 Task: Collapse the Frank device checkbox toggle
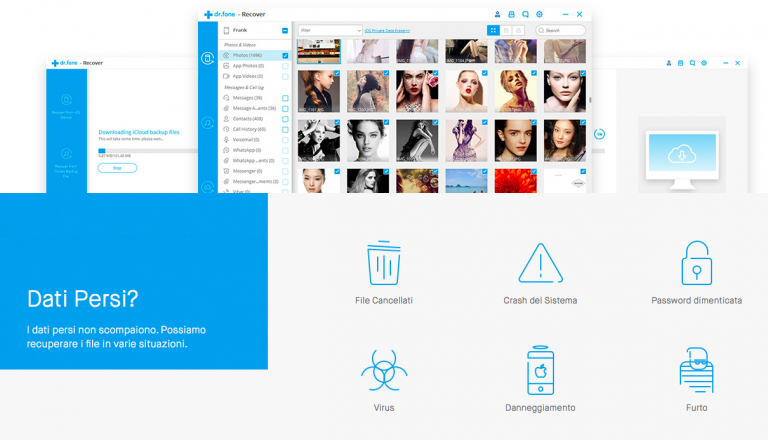pyautogui.click(x=285, y=31)
